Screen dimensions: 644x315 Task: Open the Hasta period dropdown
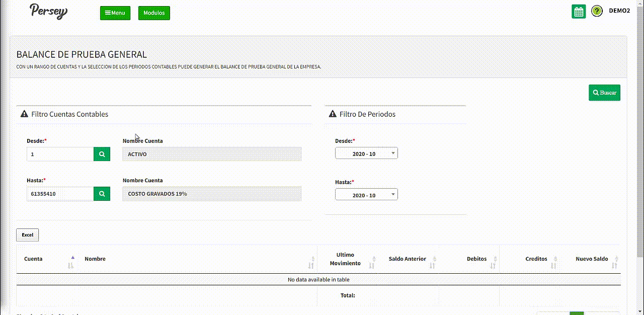[x=366, y=195]
